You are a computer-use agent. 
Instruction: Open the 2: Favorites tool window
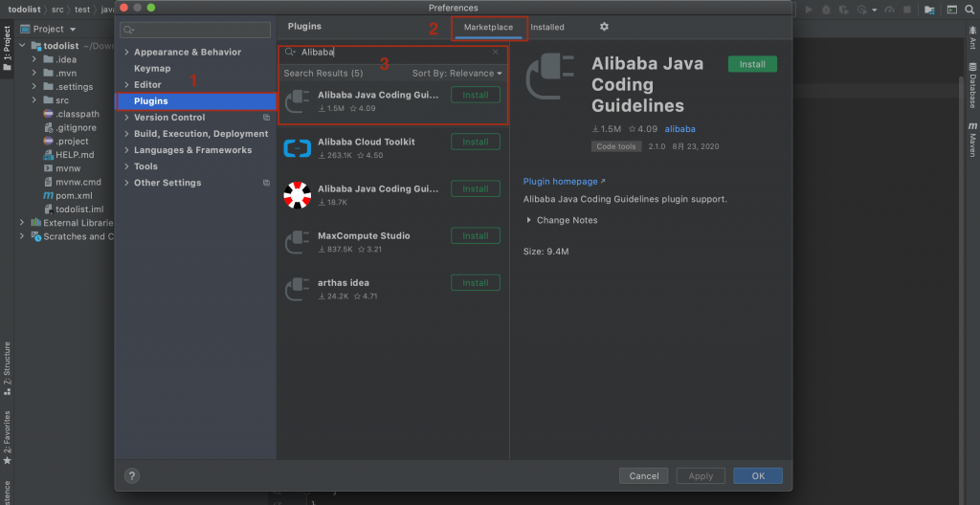click(7, 437)
